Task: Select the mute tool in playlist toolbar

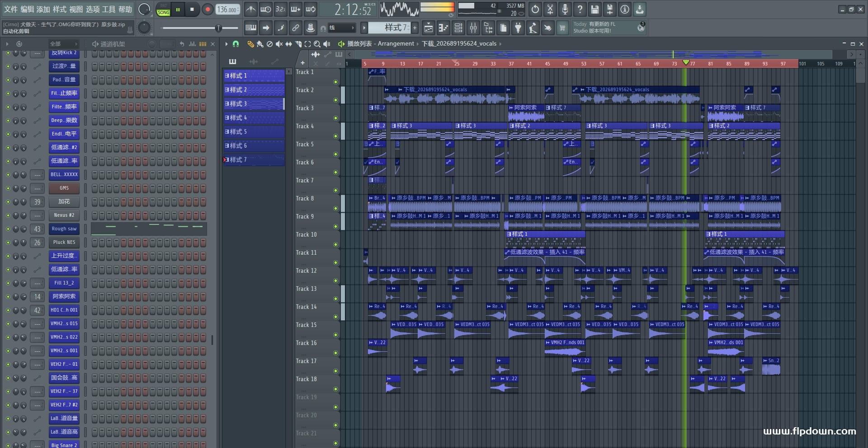Action: 279,44
